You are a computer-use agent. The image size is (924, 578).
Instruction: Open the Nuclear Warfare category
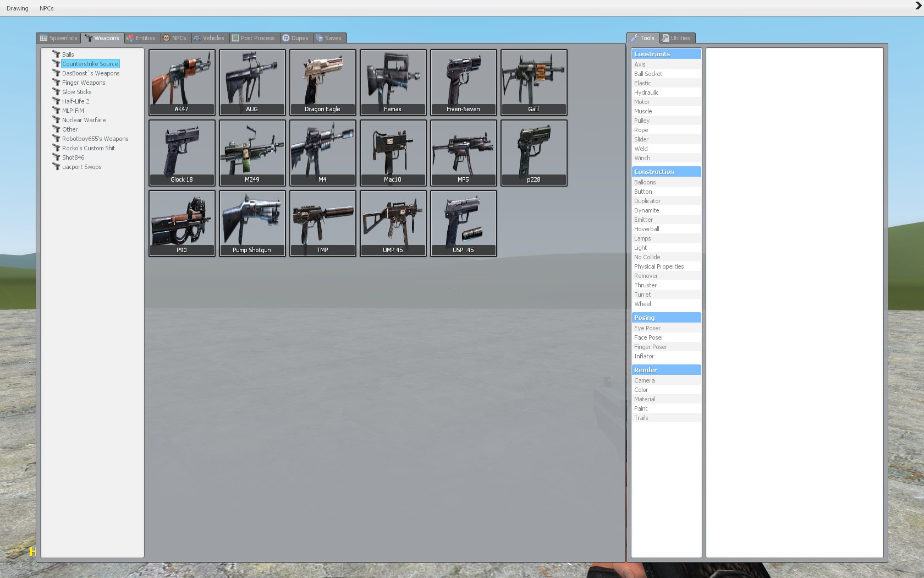[x=84, y=120]
